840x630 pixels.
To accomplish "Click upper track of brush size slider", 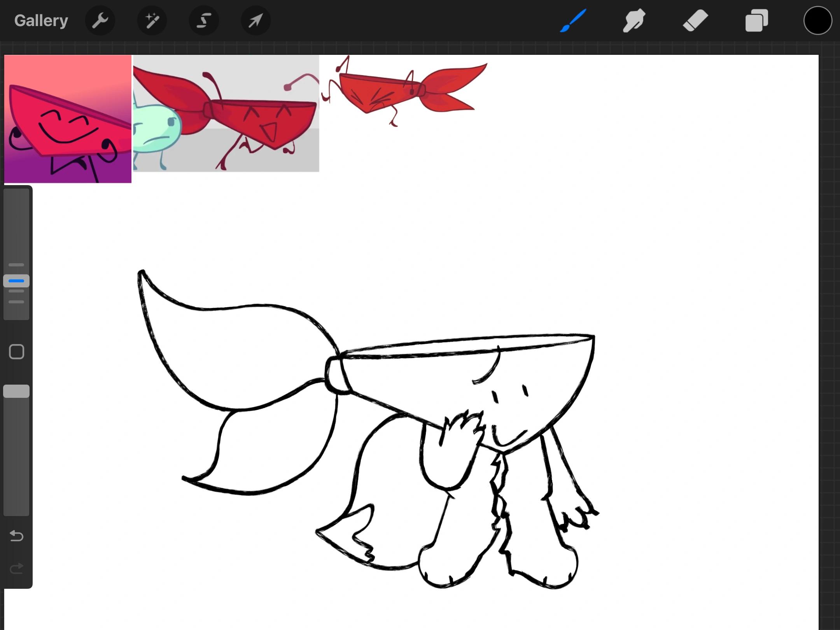I will tap(16, 226).
